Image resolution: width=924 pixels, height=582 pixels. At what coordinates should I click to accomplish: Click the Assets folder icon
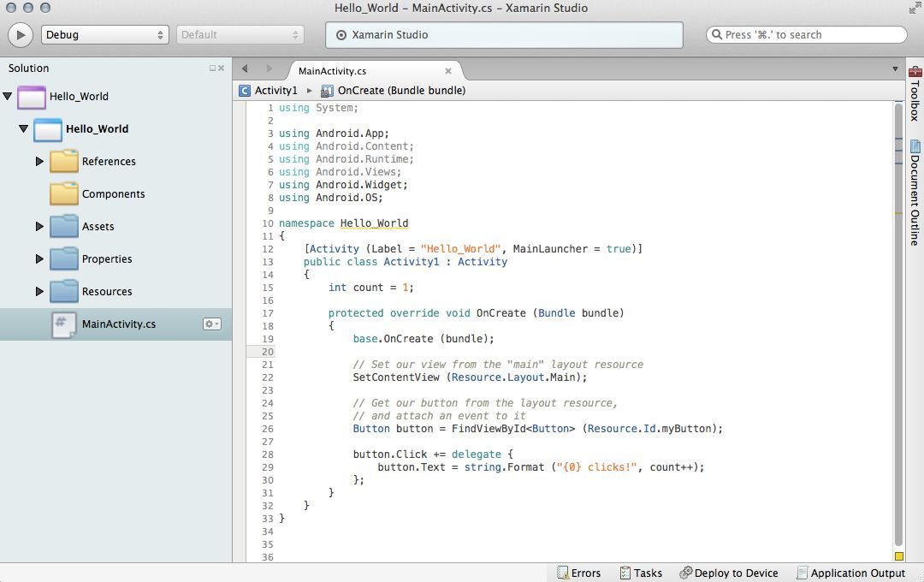coord(64,226)
